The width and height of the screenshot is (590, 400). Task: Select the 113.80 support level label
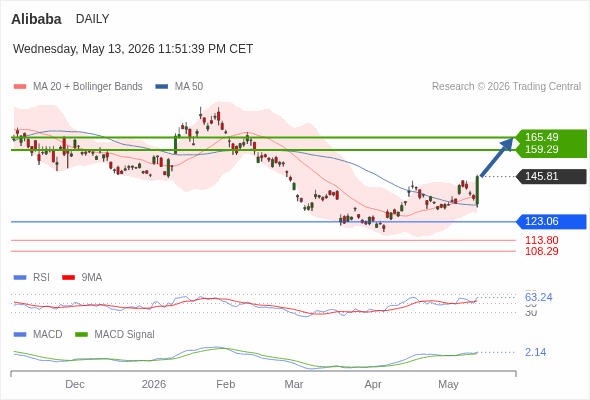pos(542,240)
